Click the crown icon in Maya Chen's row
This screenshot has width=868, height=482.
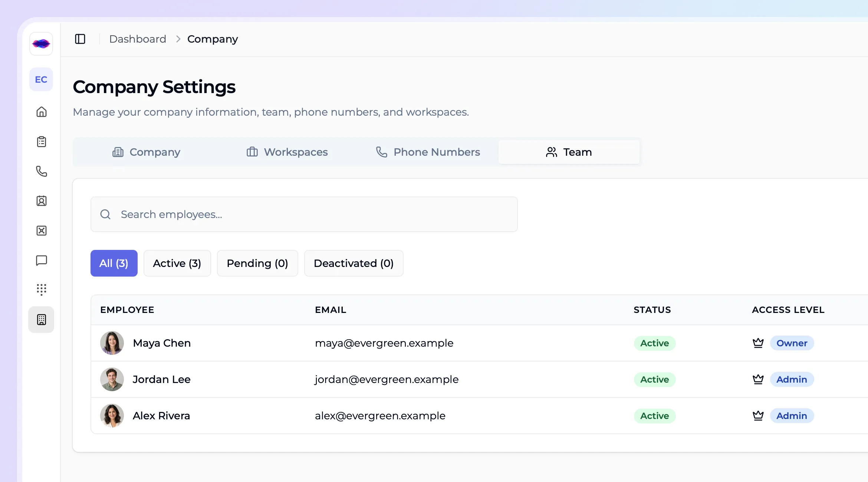[x=758, y=343]
